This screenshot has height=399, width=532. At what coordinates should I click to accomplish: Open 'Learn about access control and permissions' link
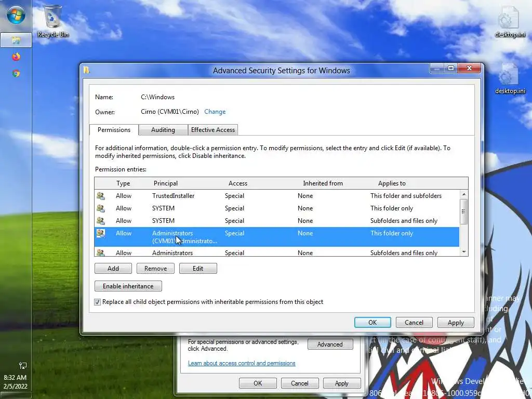[242, 363]
